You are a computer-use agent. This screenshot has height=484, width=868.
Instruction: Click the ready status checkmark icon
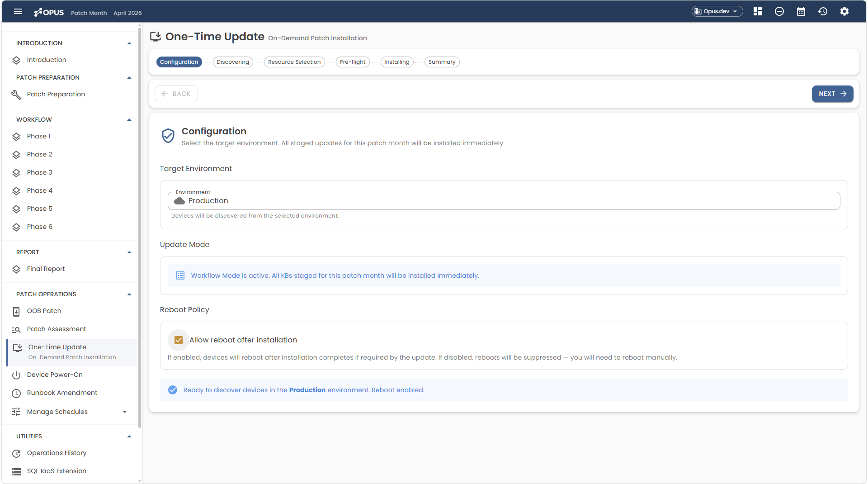(x=173, y=390)
